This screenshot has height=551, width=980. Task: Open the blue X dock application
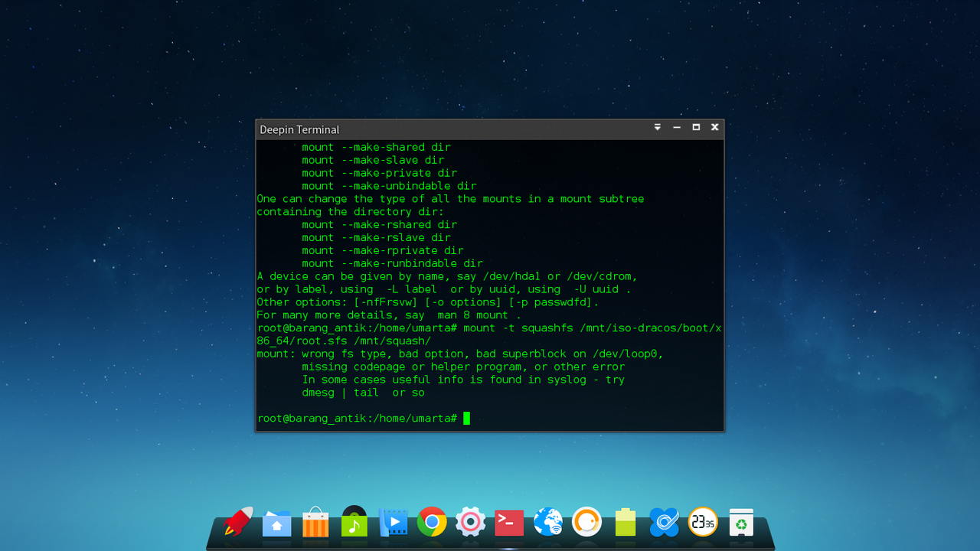point(664,523)
